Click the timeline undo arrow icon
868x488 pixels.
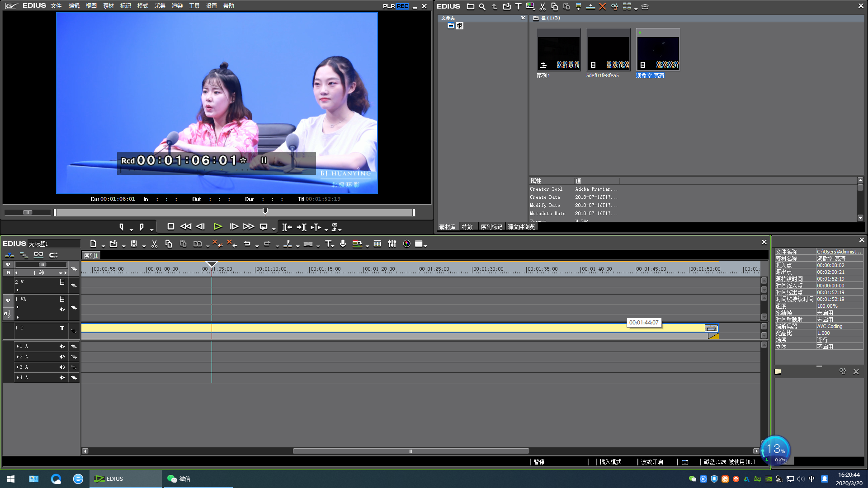pyautogui.click(x=247, y=244)
